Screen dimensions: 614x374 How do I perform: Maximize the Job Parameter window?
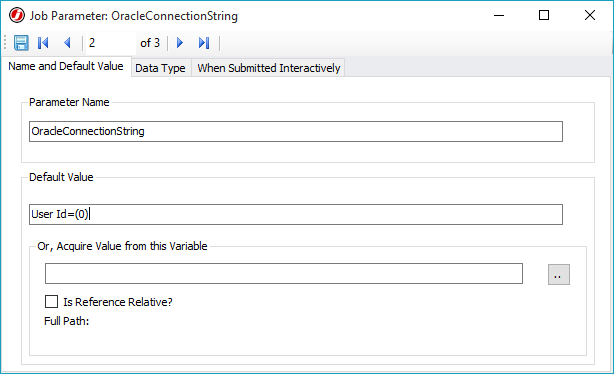[x=544, y=16]
